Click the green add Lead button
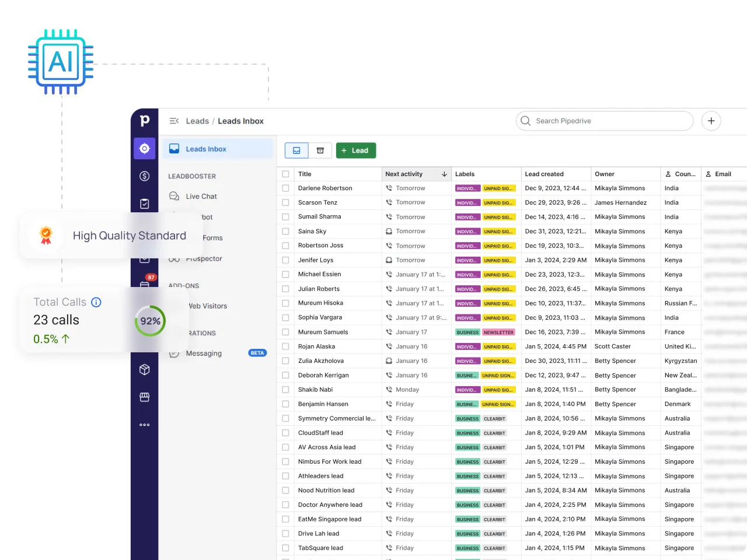 [356, 150]
